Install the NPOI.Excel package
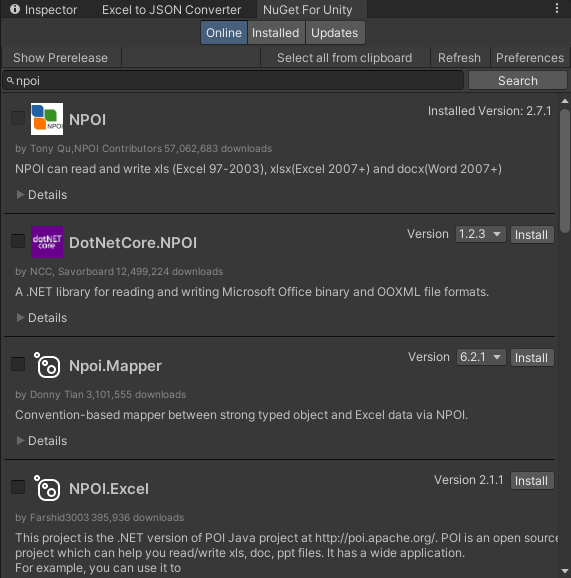Image resolution: width=571 pixels, height=578 pixels. click(x=532, y=481)
